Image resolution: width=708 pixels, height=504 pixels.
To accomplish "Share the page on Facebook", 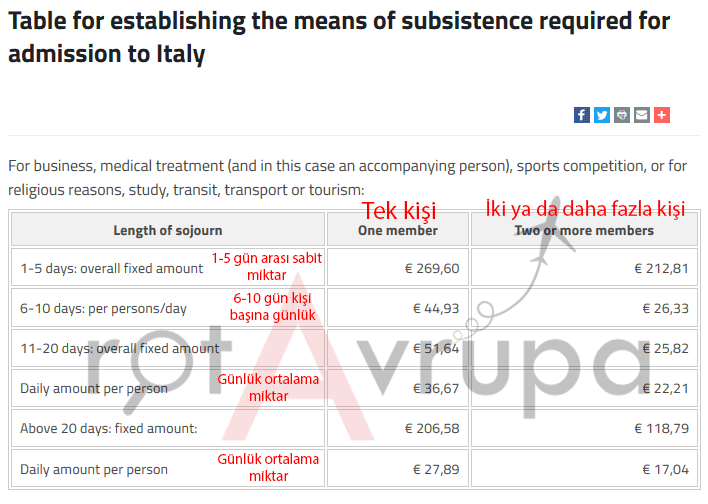I will pyautogui.click(x=582, y=115).
